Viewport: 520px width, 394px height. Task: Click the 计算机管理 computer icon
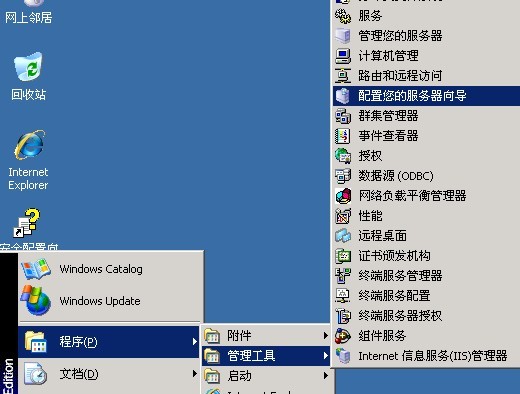click(343, 56)
